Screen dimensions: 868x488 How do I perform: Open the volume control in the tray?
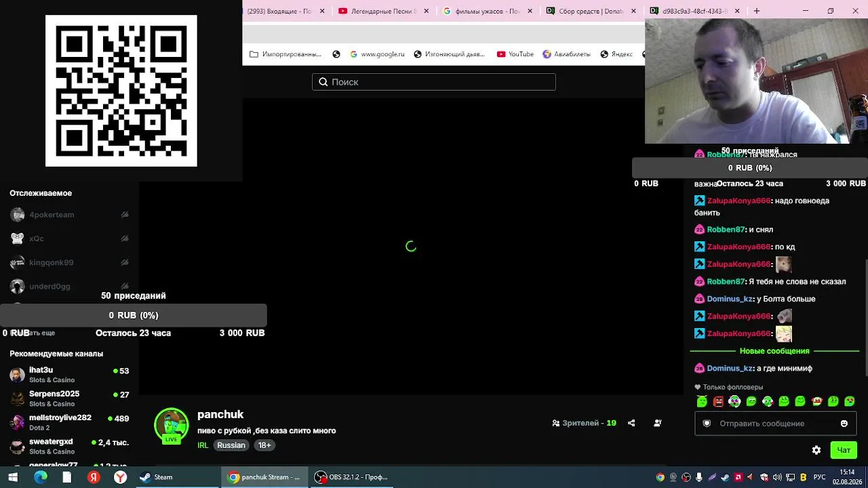point(777,477)
